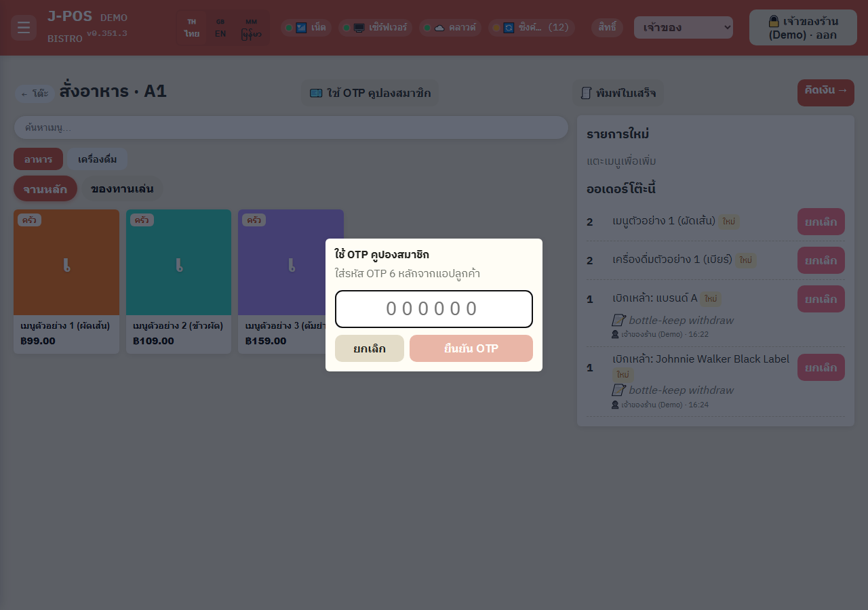Select the เครื่องดื่ม category tab
Image resolution: width=868 pixels, height=610 pixels.
point(98,159)
